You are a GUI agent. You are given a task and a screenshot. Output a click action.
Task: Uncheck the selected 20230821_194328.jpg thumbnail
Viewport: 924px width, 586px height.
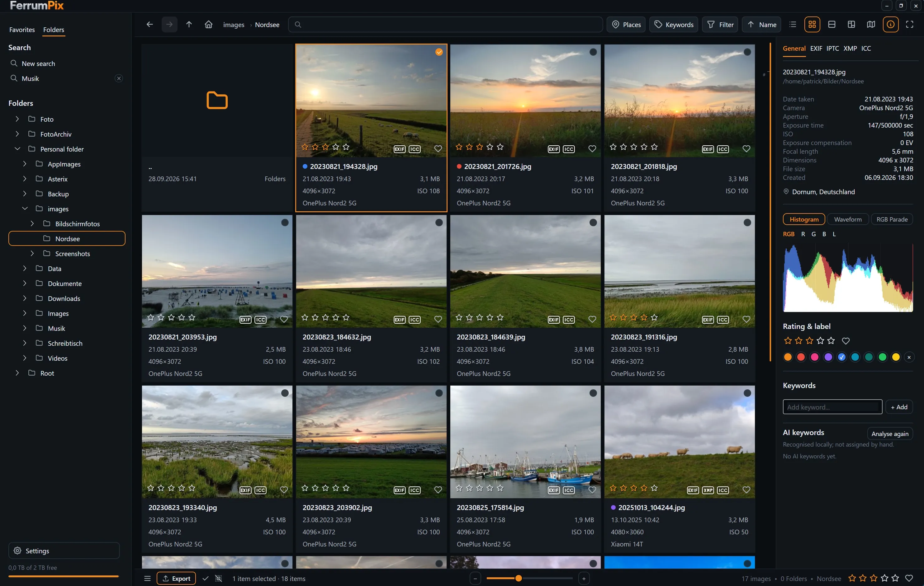pyautogui.click(x=439, y=52)
